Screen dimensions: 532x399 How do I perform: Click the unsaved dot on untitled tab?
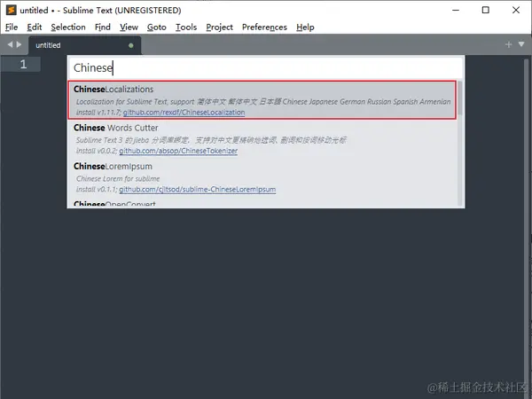(131, 45)
